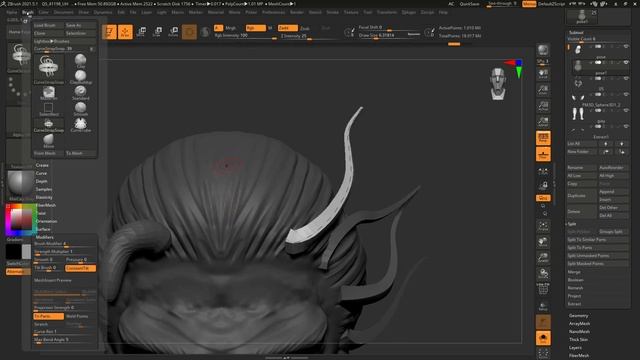Viewport: 640px width, 360px height.
Task: Expand the Curve brush section
Action: click(x=41, y=173)
